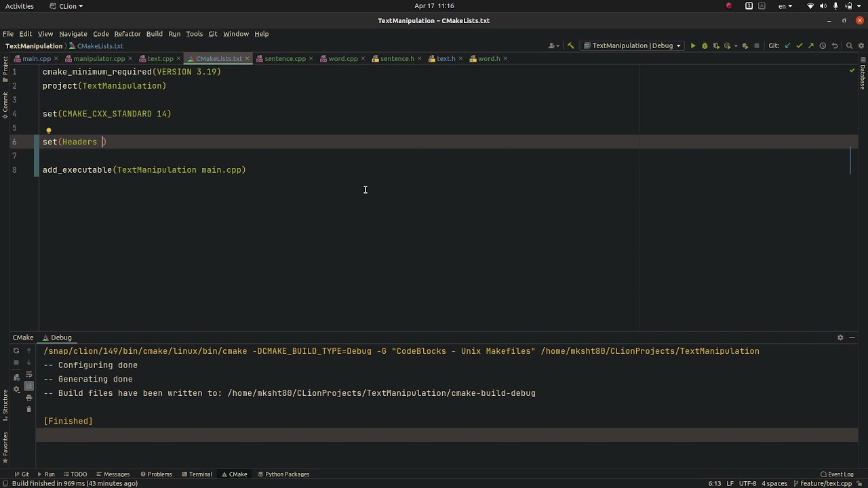Update project with Git blue arrow

787,46
